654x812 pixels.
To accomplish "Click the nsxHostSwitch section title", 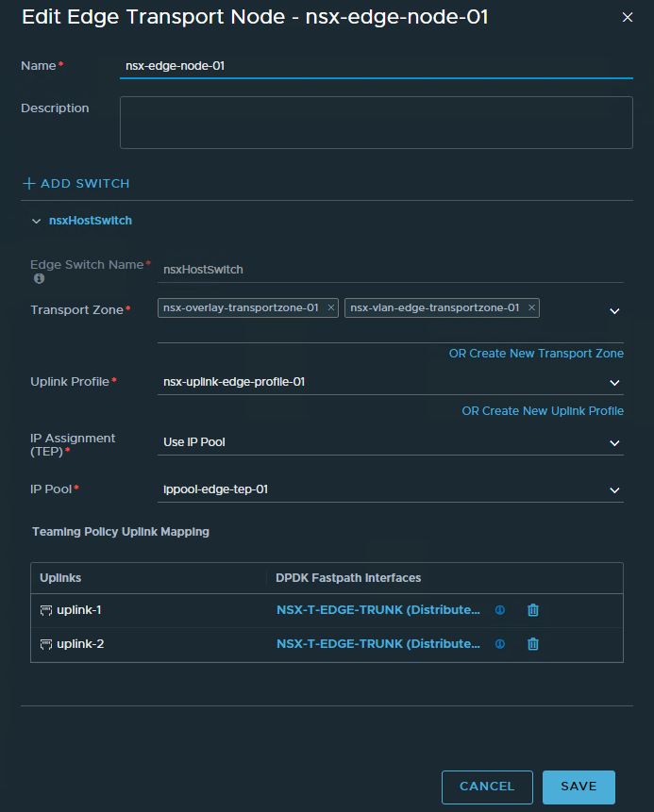I will pos(91,221).
